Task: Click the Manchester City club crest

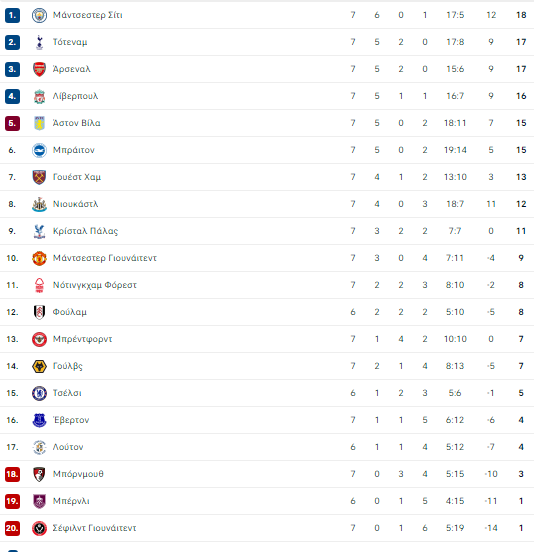Action: point(39,15)
